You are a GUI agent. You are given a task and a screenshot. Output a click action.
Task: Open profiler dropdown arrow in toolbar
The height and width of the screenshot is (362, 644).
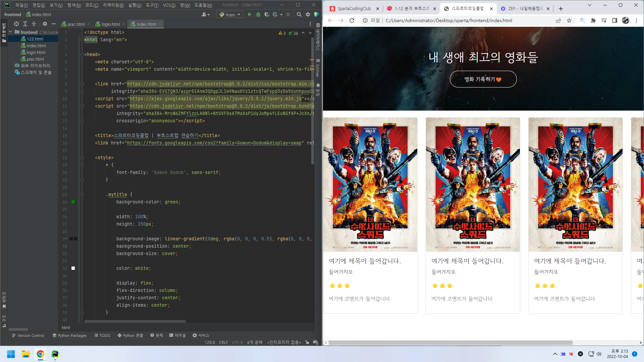coord(281,14)
